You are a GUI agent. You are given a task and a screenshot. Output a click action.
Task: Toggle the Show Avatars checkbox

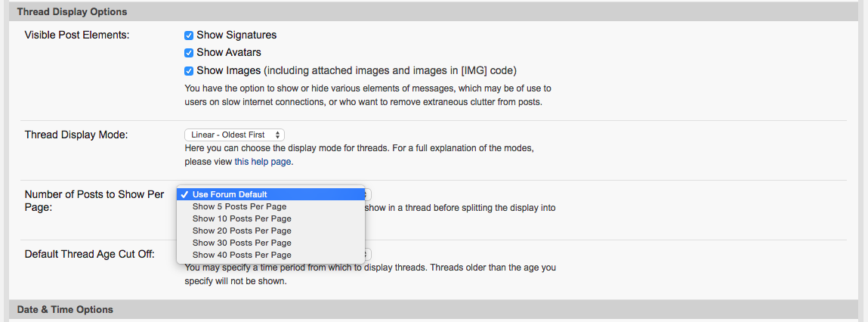pos(189,53)
